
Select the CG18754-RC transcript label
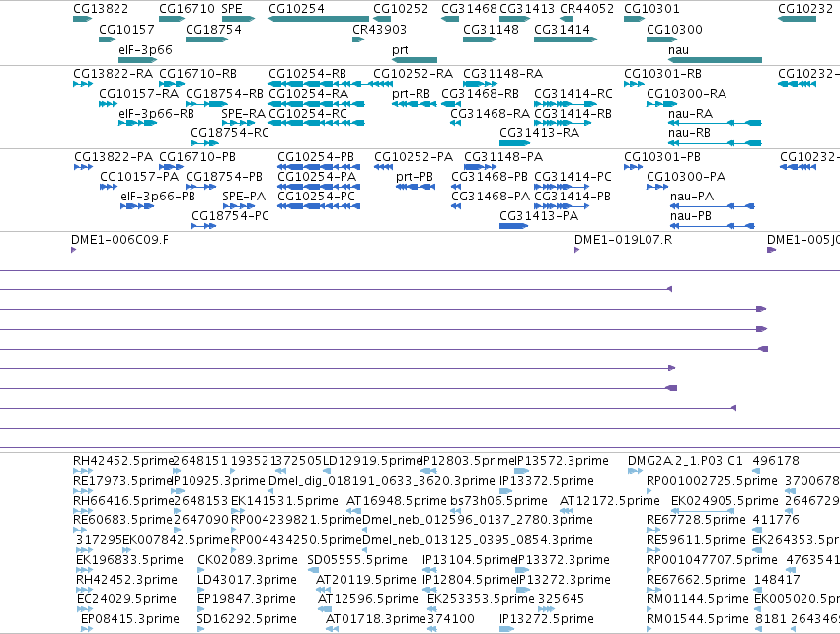click(230, 133)
